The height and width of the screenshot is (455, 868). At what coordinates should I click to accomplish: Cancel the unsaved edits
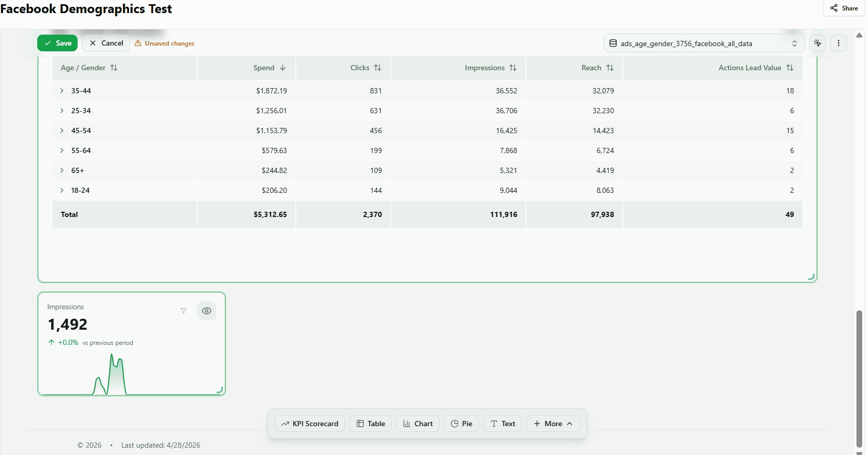[106, 43]
